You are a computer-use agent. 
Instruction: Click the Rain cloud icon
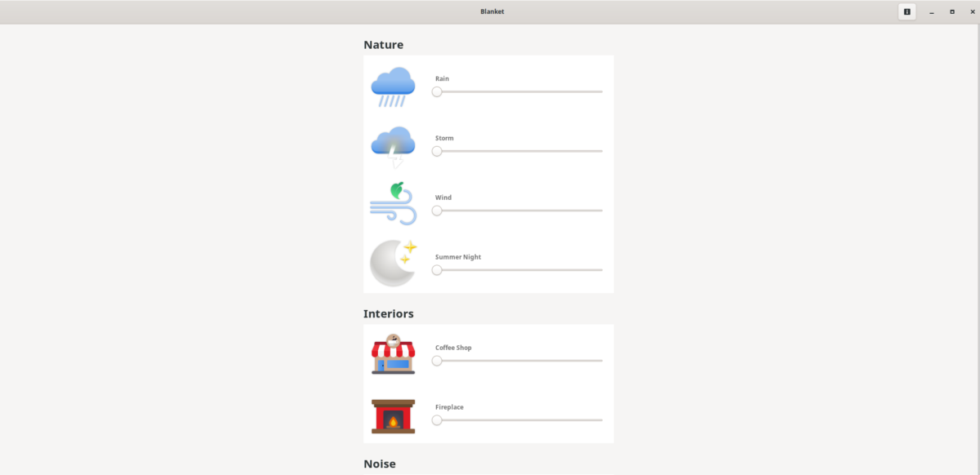point(393,86)
